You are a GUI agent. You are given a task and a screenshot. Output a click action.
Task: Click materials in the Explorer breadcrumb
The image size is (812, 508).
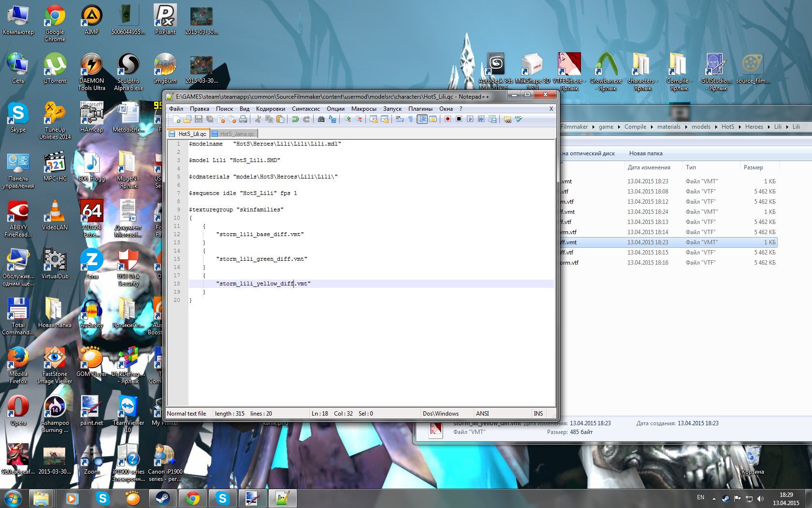[x=669, y=127]
